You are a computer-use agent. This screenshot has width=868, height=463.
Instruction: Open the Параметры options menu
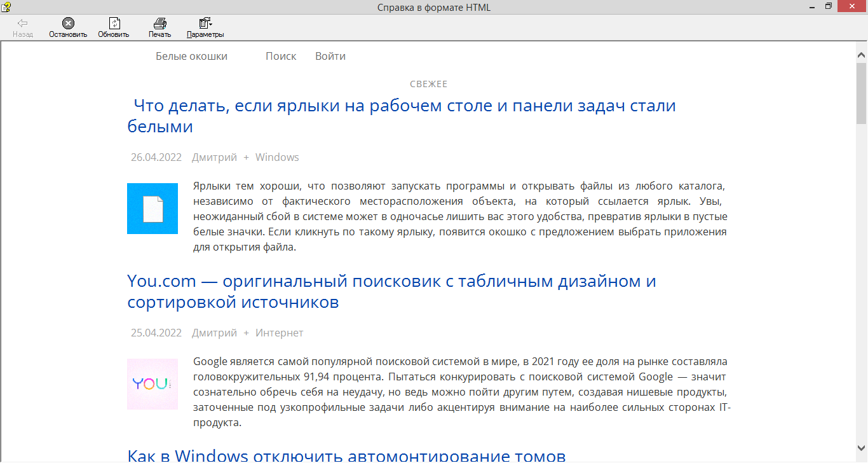(205, 28)
